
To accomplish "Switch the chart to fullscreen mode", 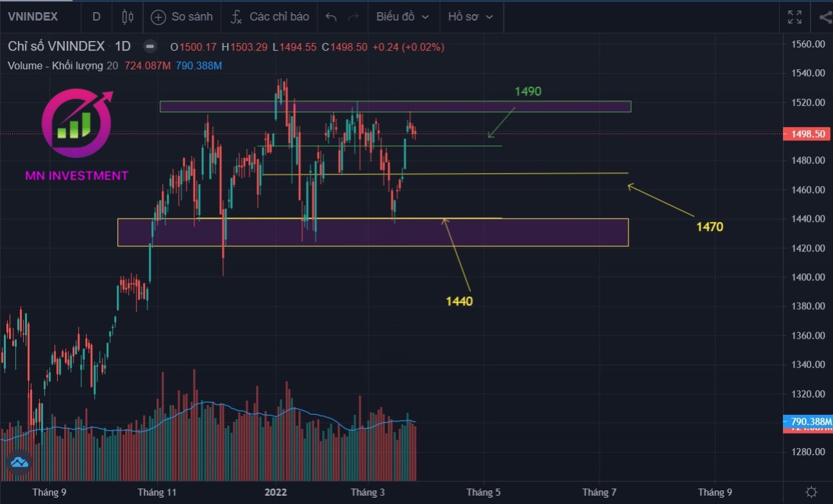I will (795, 17).
